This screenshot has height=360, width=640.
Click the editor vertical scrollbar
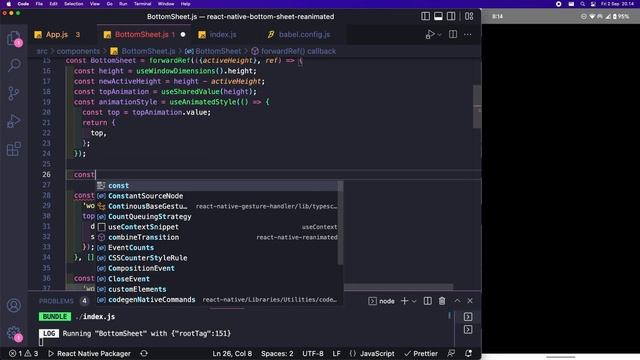[477, 107]
